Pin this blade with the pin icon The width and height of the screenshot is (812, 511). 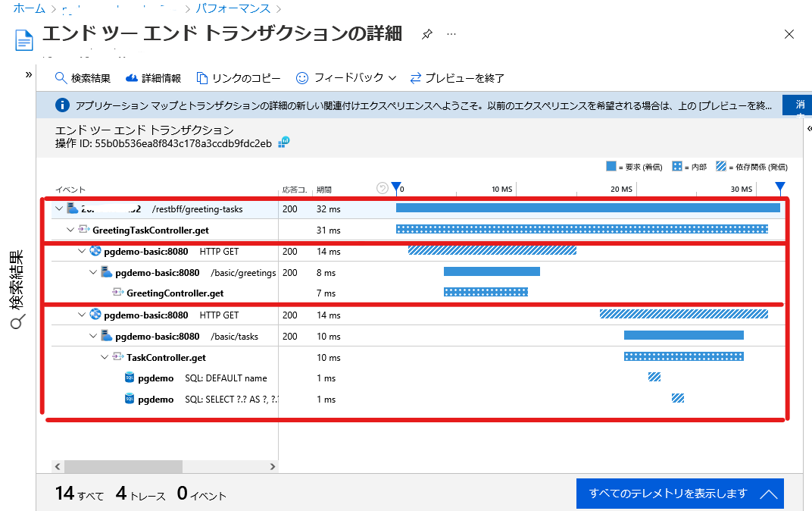[426, 35]
